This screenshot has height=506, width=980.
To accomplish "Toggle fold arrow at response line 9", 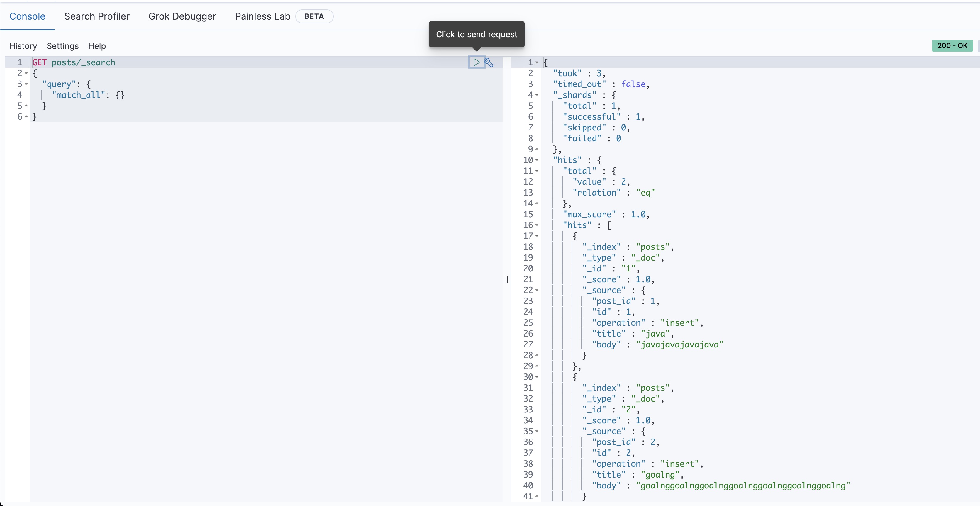I will pyautogui.click(x=537, y=149).
